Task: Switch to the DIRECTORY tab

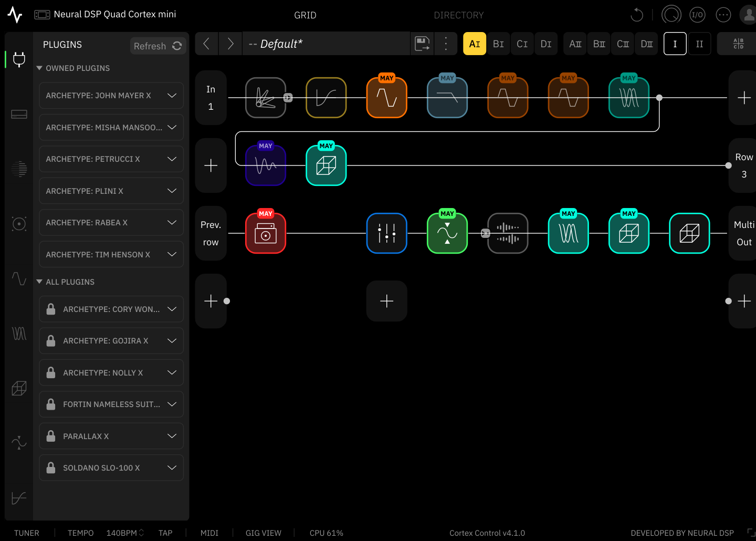Action: pyautogui.click(x=459, y=15)
